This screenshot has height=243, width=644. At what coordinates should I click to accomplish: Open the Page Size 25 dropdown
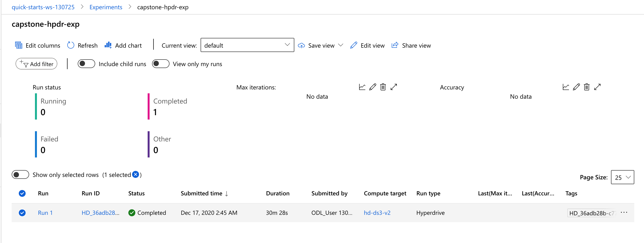coord(622,177)
